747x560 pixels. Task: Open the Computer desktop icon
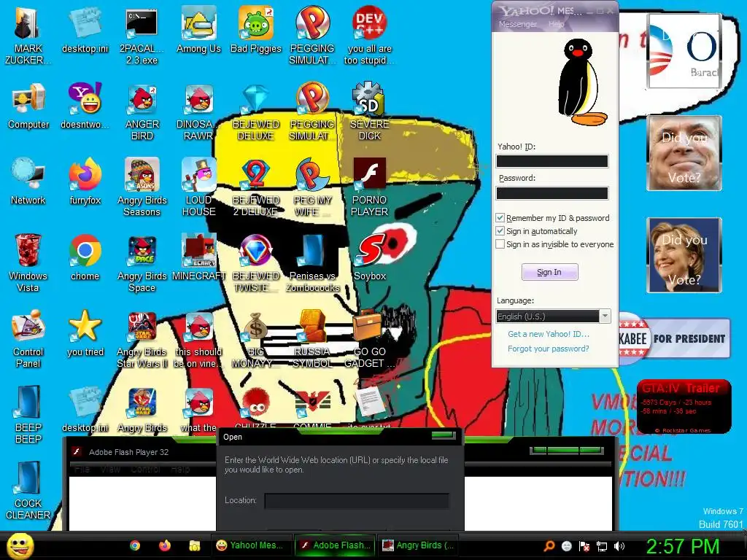(28, 106)
